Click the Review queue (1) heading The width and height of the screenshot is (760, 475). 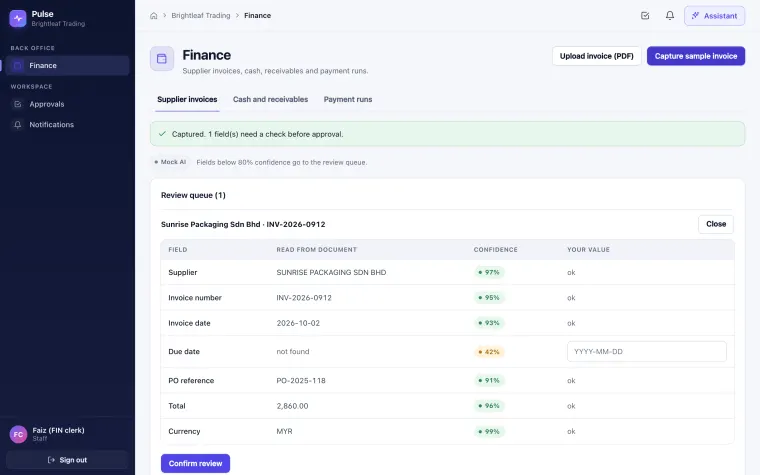[193, 195]
